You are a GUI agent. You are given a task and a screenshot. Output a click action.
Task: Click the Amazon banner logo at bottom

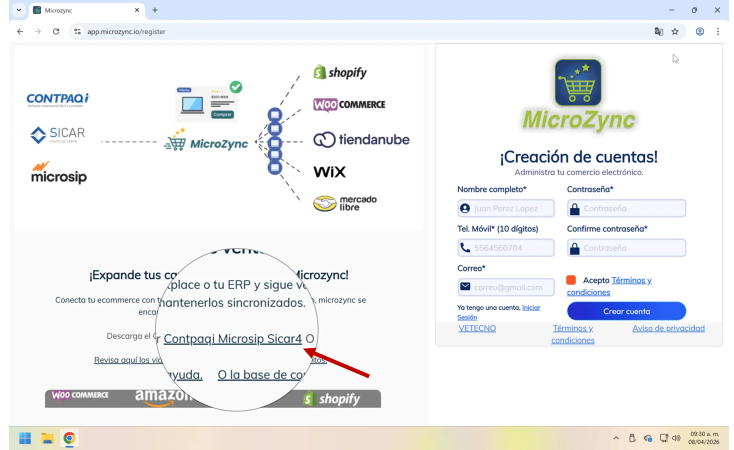point(162,398)
